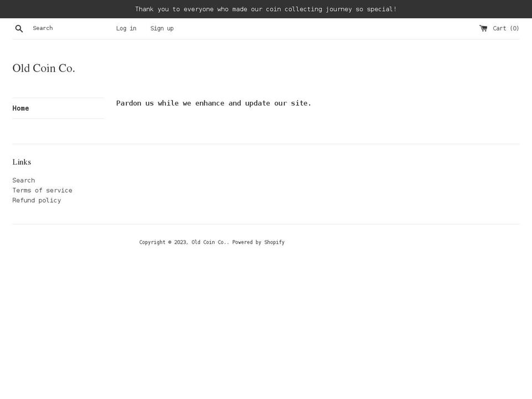
Task: Open Search from the footer Links section
Action: 23,180
